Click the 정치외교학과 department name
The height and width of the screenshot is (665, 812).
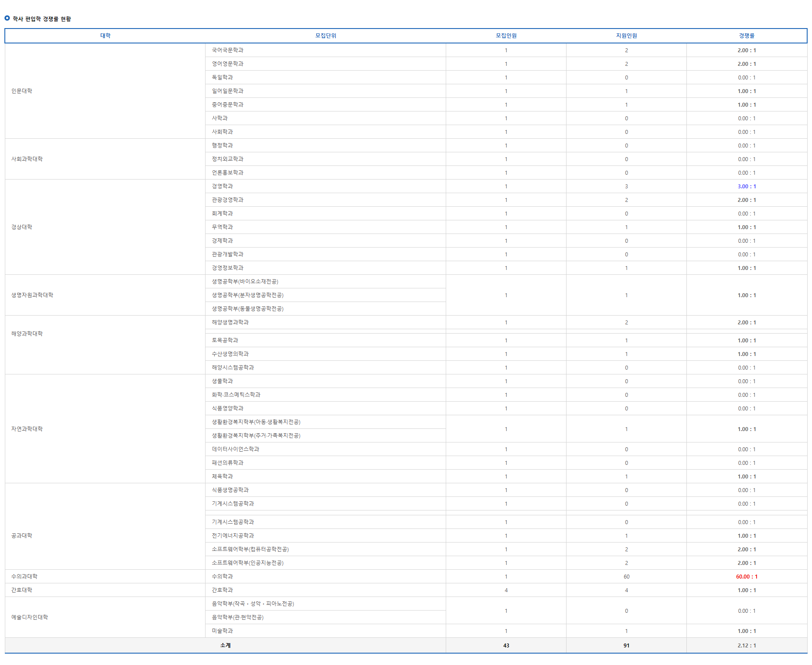click(x=227, y=159)
